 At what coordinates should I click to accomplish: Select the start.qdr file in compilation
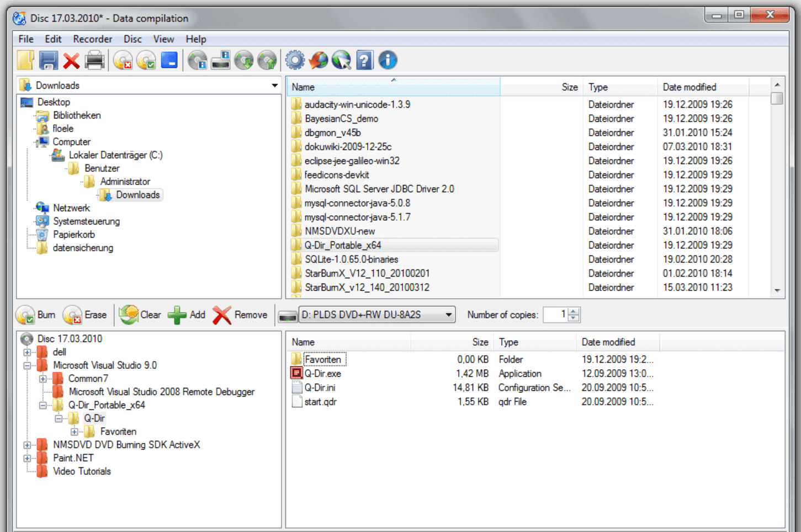click(320, 402)
